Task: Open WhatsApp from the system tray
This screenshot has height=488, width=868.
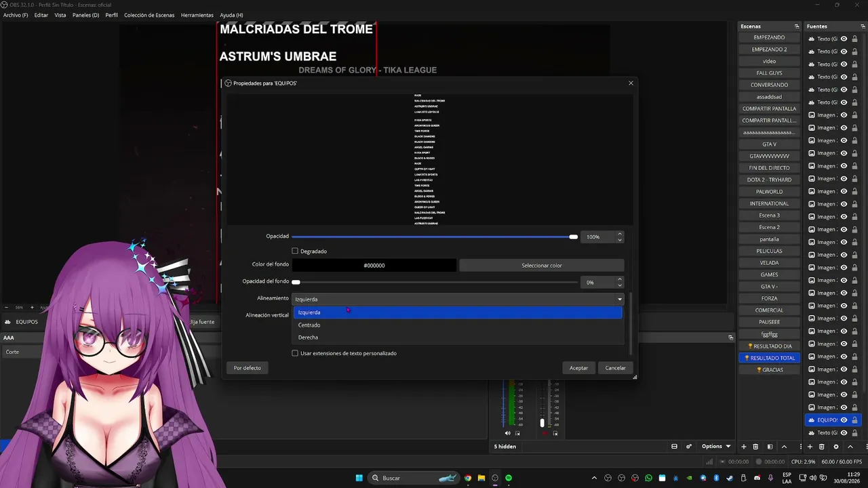Action: coord(648,478)
